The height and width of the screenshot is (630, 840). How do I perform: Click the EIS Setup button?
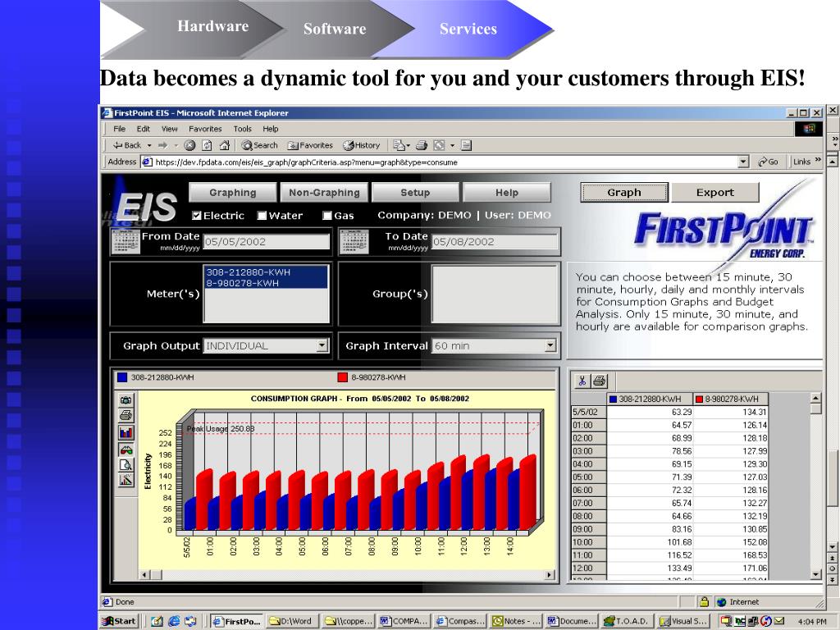pyautogui.click(x=415, y=192)
